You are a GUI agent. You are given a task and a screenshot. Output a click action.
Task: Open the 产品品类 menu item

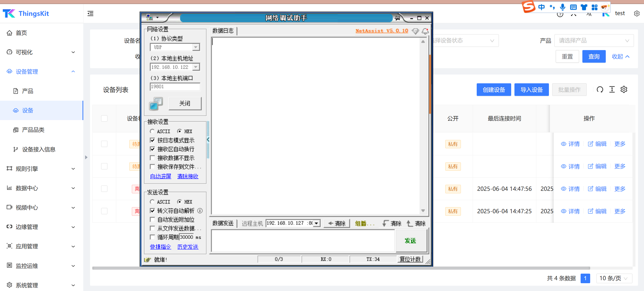pos(33,130)
